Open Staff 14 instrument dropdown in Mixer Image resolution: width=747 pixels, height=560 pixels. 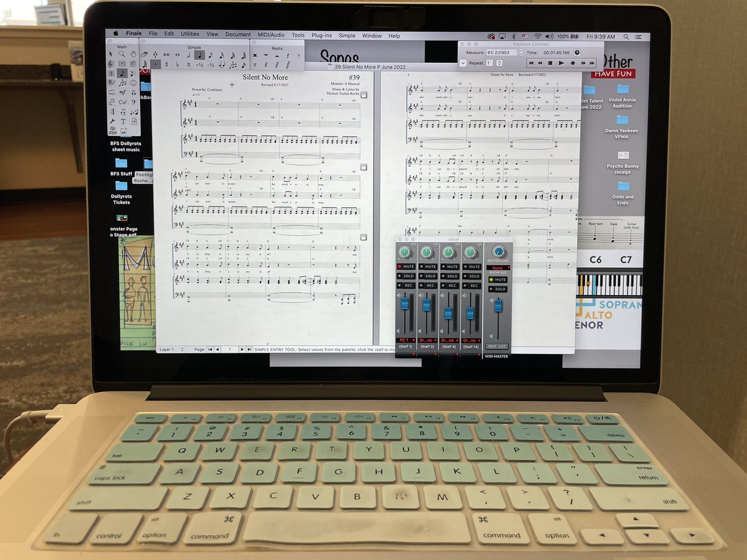coord(471,340)
